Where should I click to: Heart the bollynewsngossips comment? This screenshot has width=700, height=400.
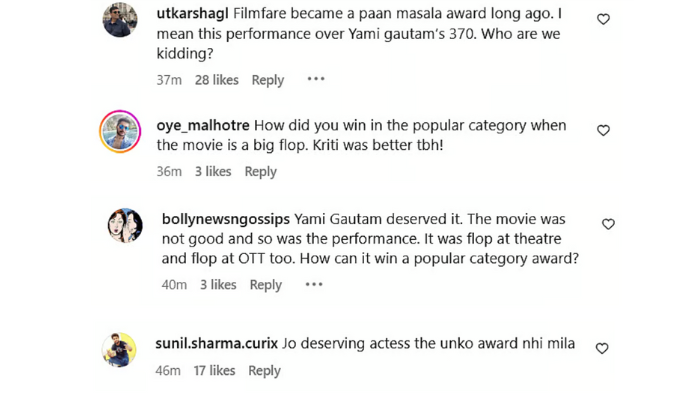608,224
